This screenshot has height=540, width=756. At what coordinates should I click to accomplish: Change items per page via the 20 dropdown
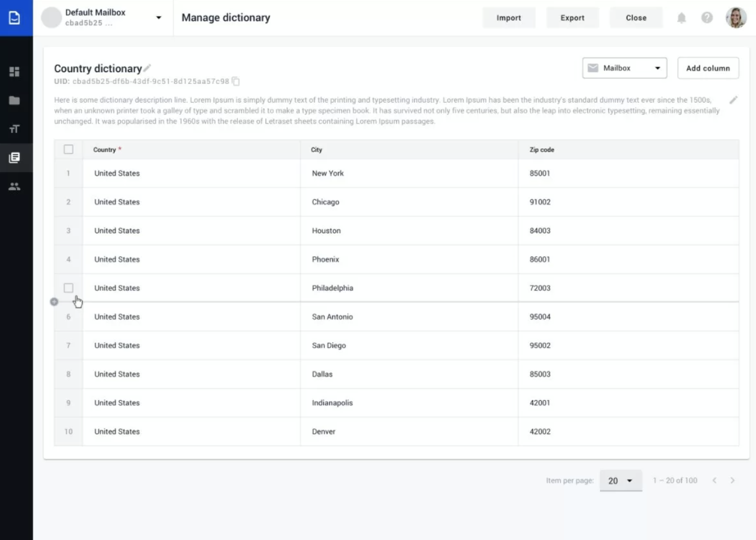[621, 480]
